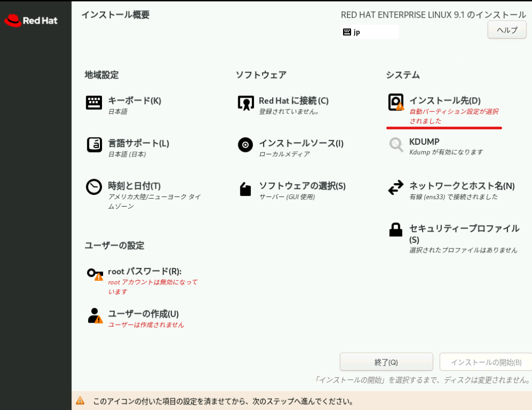Click the 登録されていません。 status text
532x410 pixels.
pos(289,111)
